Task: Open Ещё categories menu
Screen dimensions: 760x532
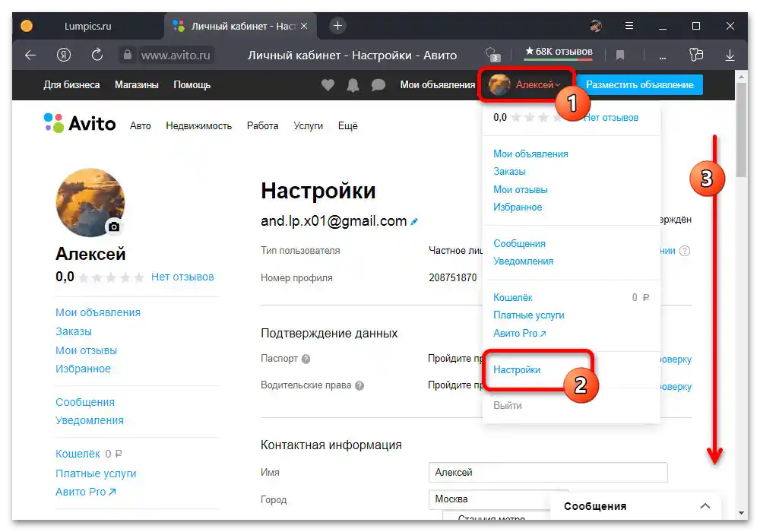Action: 347,125
